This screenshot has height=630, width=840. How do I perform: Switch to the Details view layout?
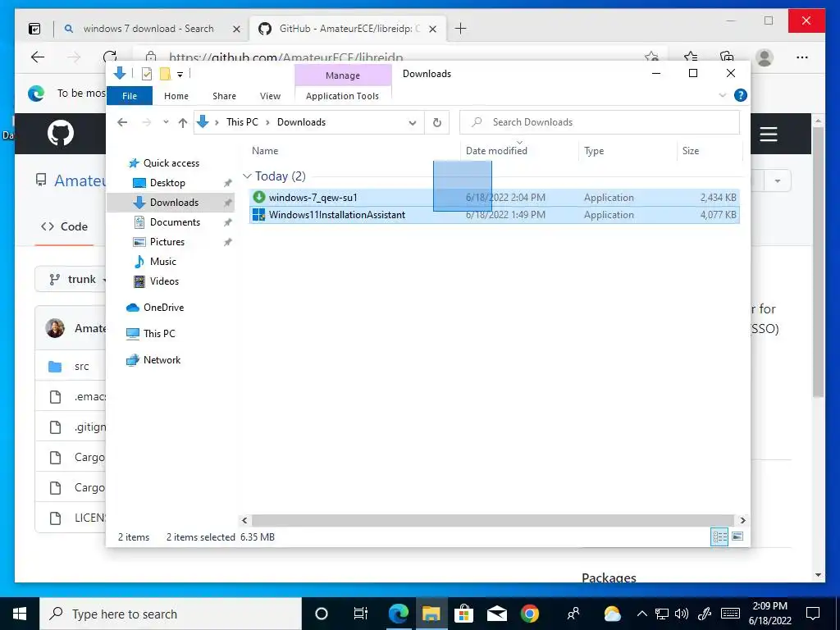[719, 536]
